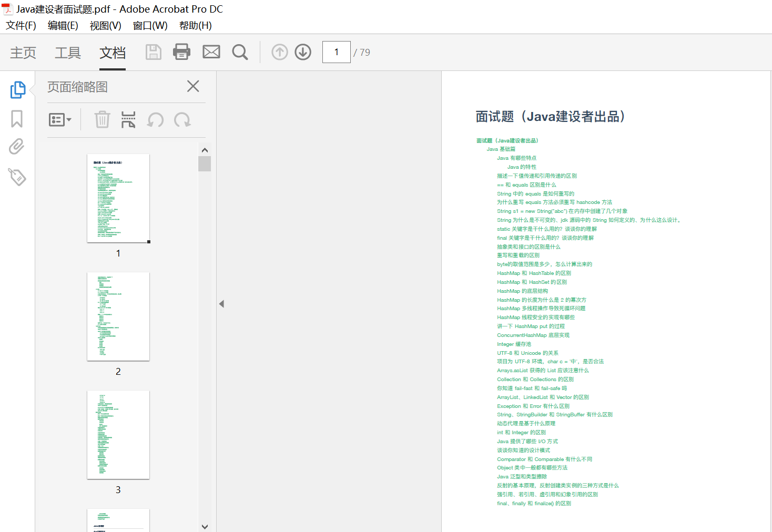
Task: Click the Print pages icon in thumbnails panel
Action: tap(128, 119)
